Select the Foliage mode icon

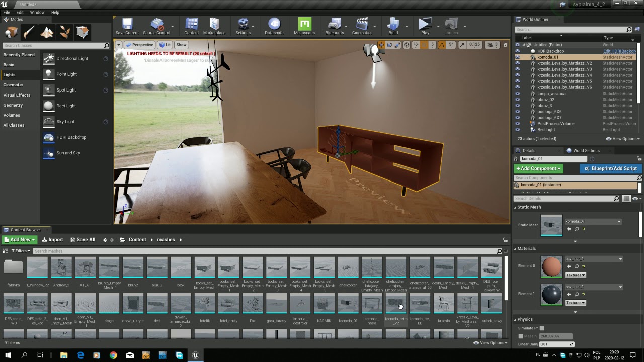[65, 32]
